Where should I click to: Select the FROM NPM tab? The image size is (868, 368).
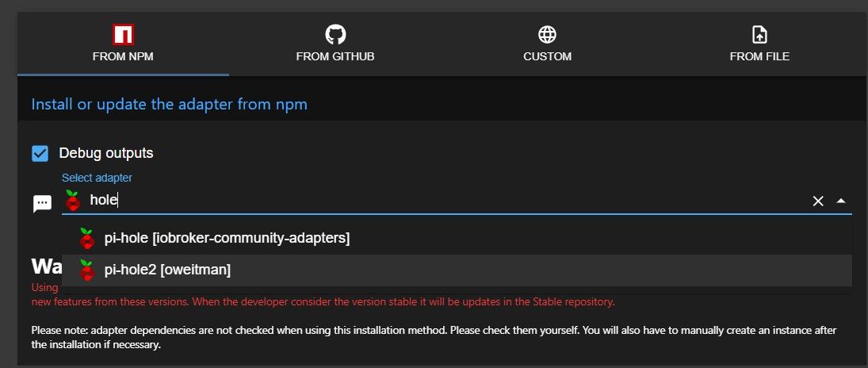point(123,44)
